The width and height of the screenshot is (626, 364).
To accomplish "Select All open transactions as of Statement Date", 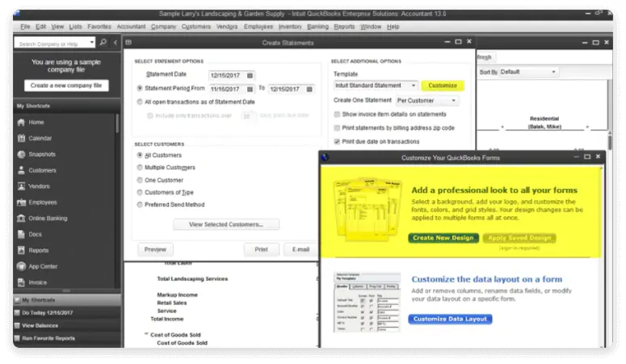I will click(140, 102).
